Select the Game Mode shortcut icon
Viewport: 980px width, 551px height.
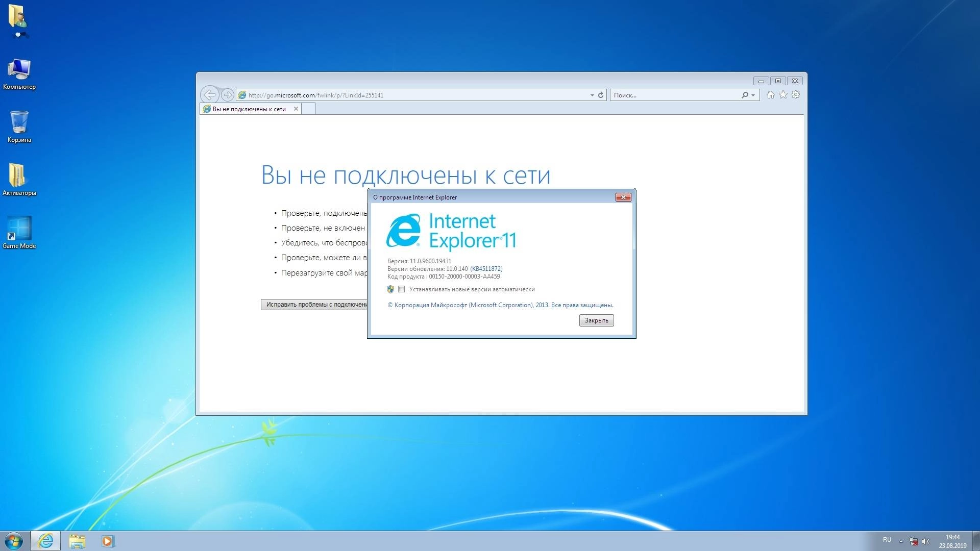point(19,233)
